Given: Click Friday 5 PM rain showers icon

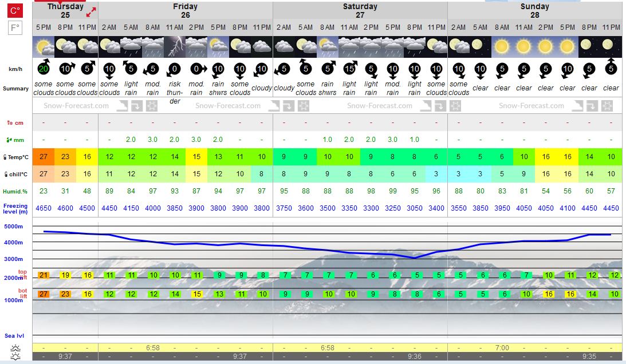Looking at the screenshot, I should click(x=218, y=47).
